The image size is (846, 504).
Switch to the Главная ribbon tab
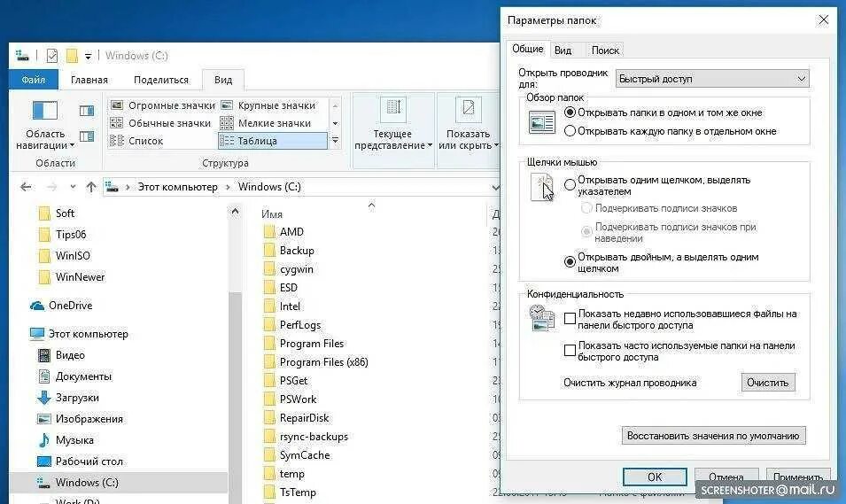pyautogui.click(x=89, y=80)
